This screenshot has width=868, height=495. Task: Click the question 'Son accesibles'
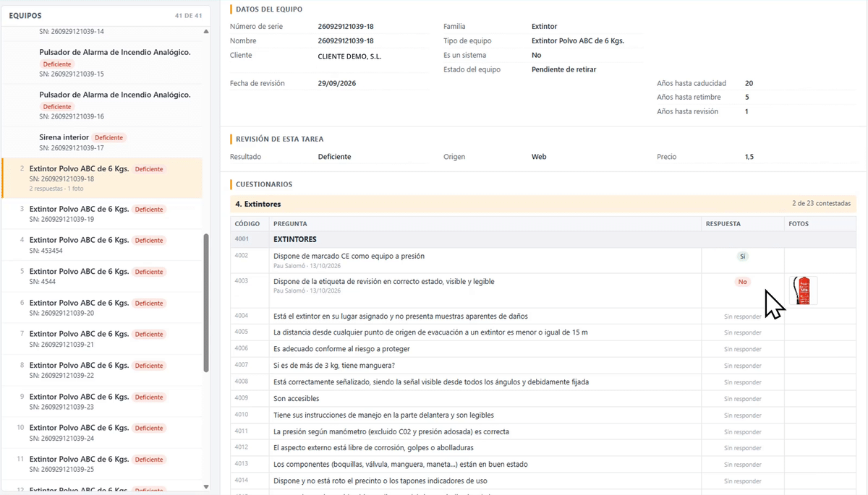297,399
